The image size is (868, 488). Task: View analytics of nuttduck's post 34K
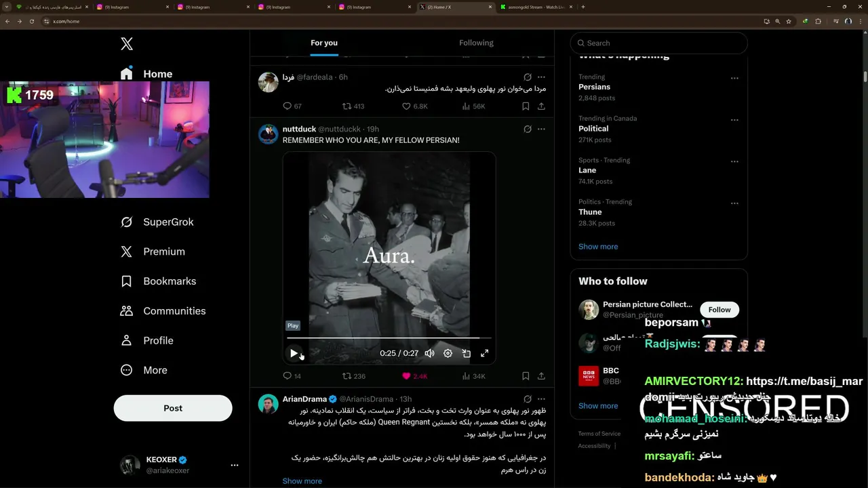point(473,376)
